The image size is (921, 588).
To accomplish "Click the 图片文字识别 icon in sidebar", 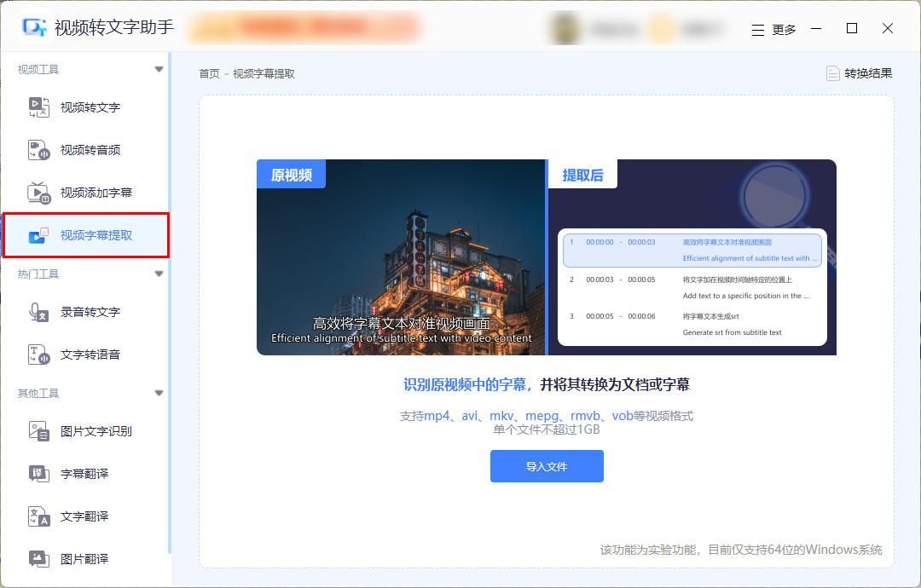I will pyautogui.click(x=38, y=431).
